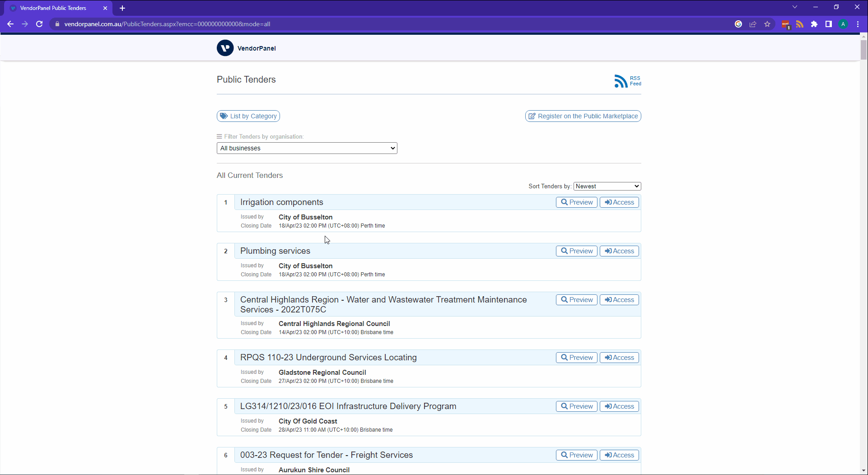
Task: Open the browser extensions puzzle icon
Action: [814, 24]
